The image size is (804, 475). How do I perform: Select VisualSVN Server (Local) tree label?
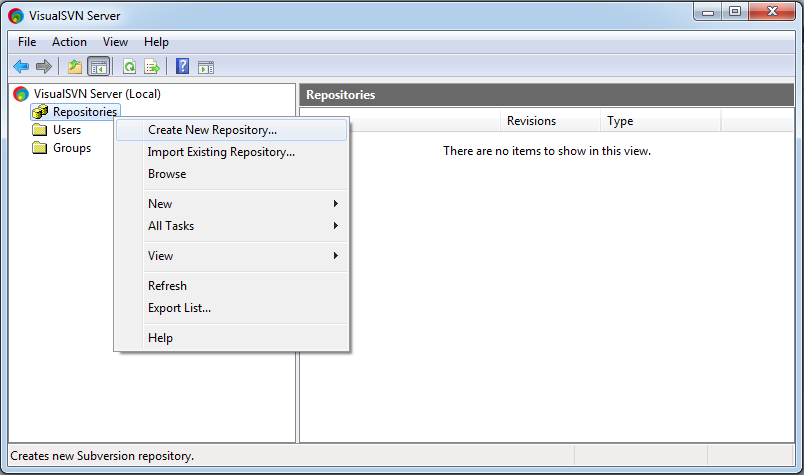click(x=97, y=94)
